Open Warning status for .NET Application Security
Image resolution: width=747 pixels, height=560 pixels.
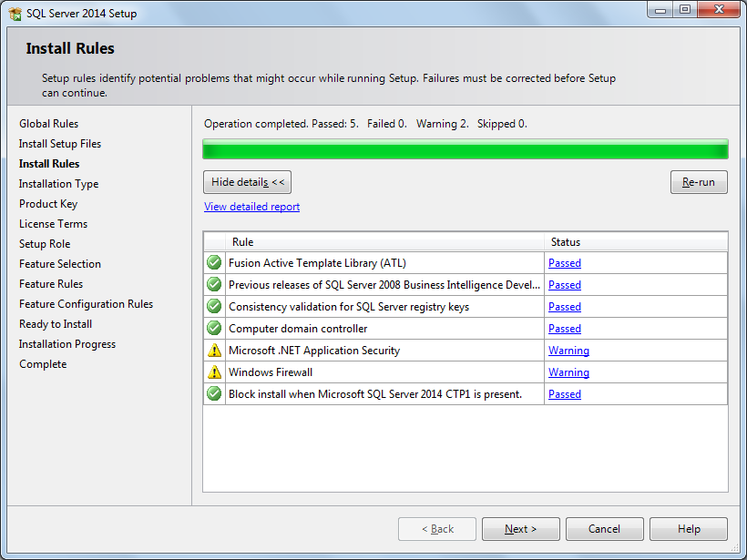pyautogui.click(x=568, y=351)
